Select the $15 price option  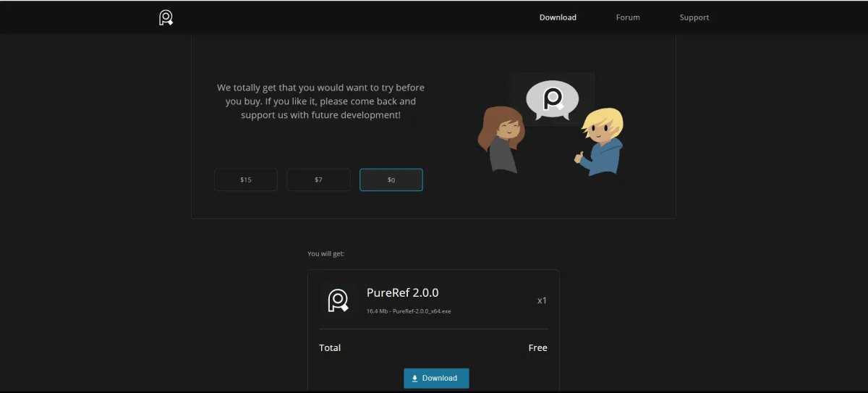pos(246,179)
